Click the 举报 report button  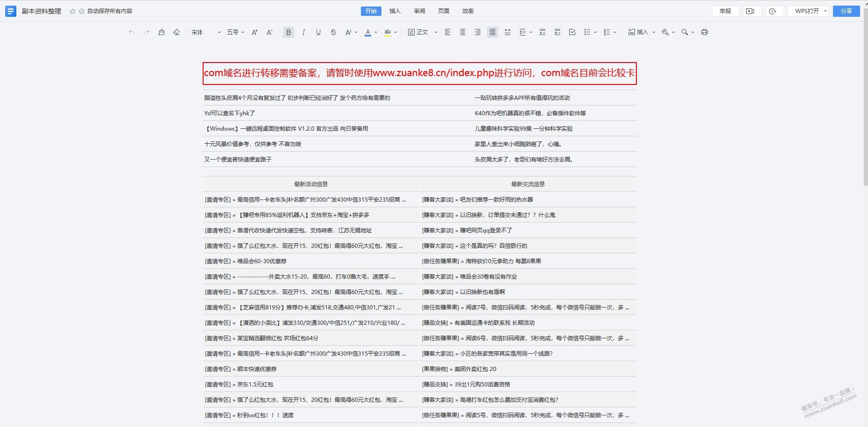725,11
